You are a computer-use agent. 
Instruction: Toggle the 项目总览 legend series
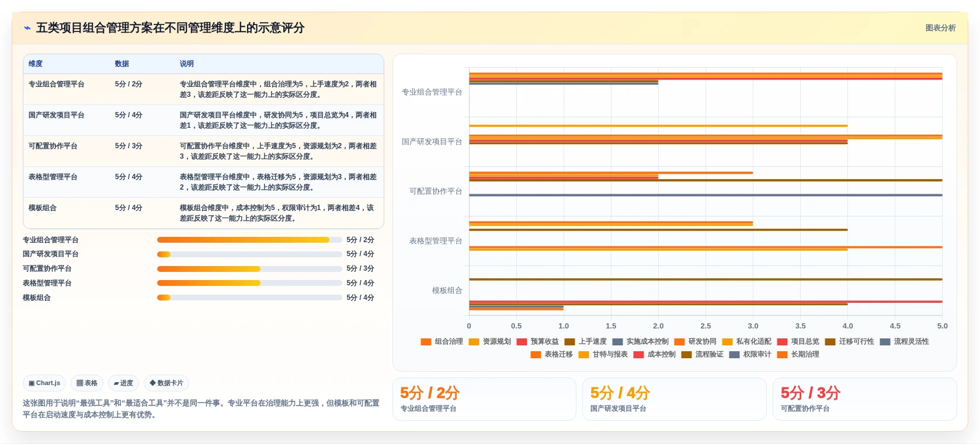click(x=798, y=341)
